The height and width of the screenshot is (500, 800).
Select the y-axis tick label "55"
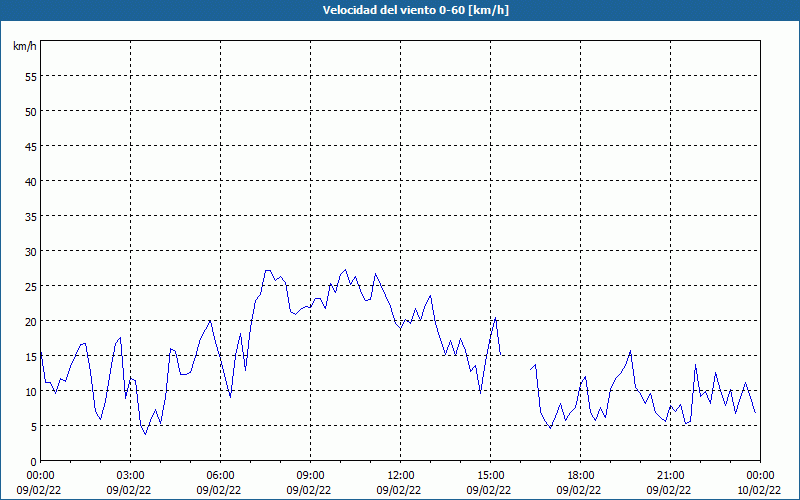[x=31, y=77]
